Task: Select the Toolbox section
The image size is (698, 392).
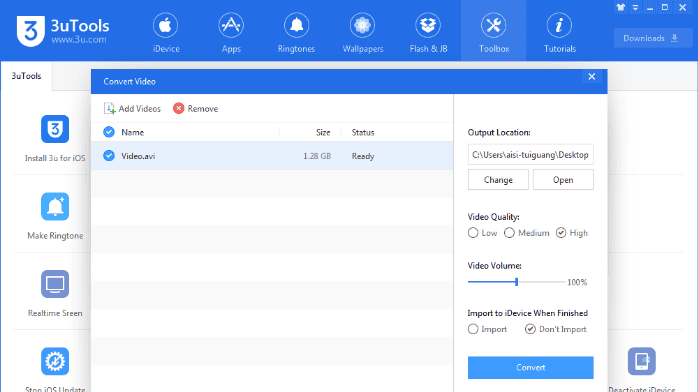Action: point(494,32)
